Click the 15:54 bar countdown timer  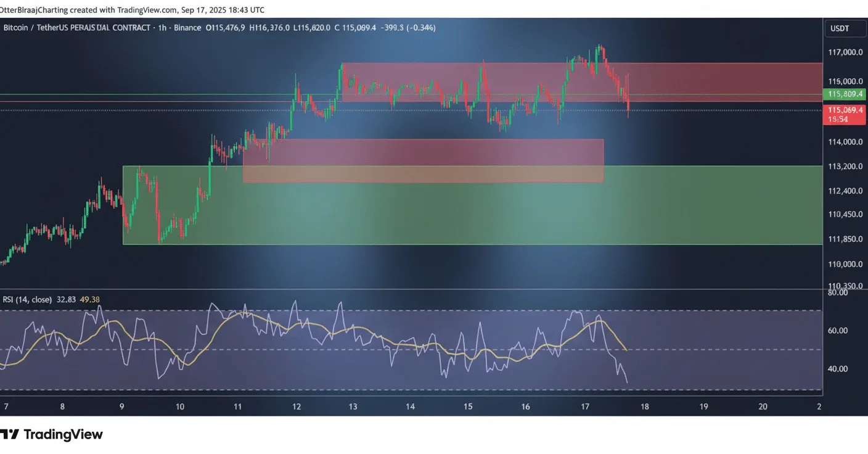[838, 119]
